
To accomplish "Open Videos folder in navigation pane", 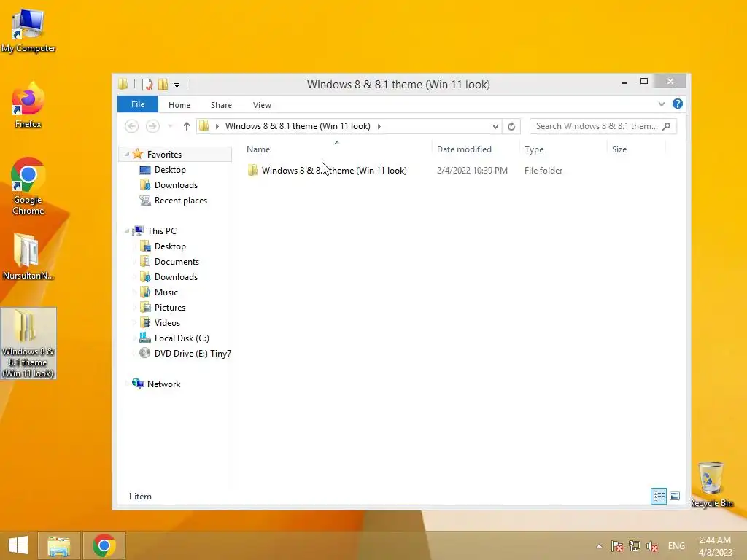I will pos(167,322).
